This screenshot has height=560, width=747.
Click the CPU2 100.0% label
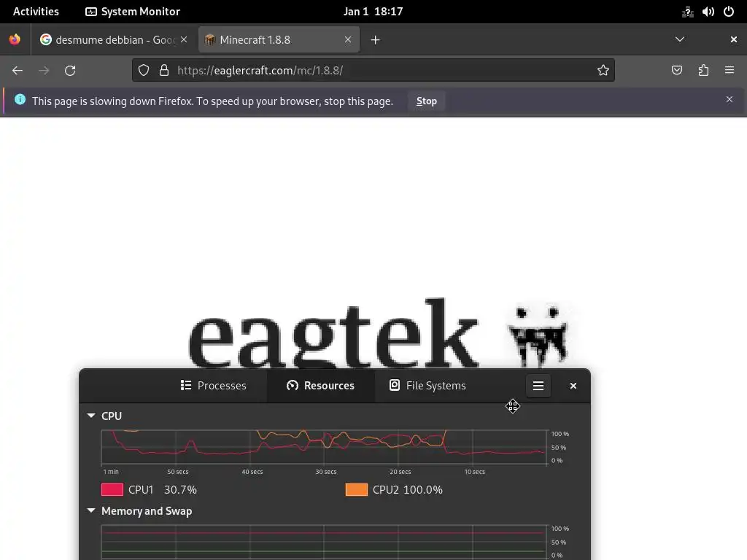pyautogui.click(x=407, y=489)
